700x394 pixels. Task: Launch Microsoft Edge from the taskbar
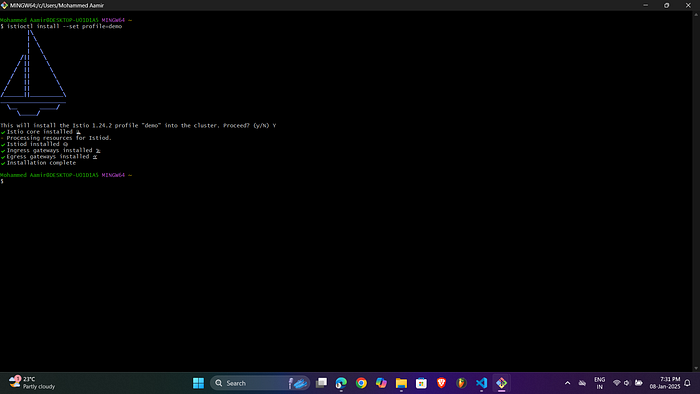click(341, 383)
